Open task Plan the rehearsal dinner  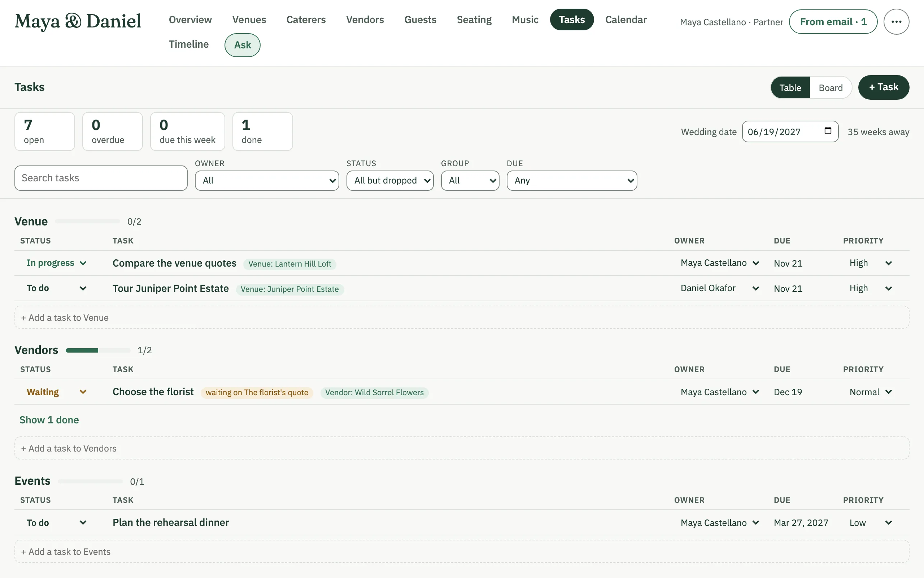pos(171,523)
